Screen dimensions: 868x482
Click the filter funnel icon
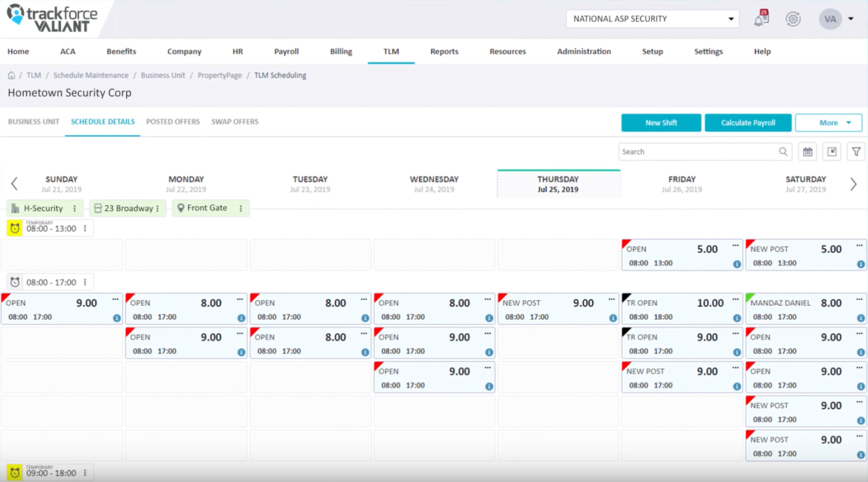point(856,152)
